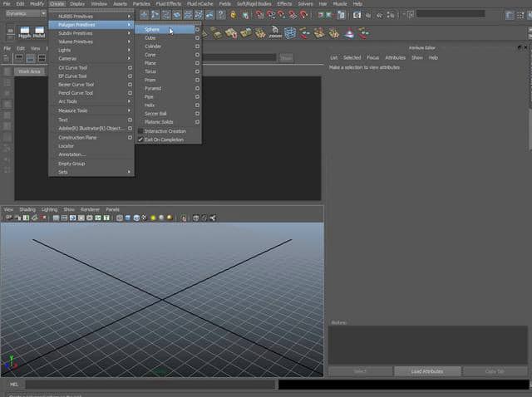The width and height of the screenshot is (532, 397).
Task: Click the zoom shelf icon
Action: pyautogui.click(x=275, y=32)
